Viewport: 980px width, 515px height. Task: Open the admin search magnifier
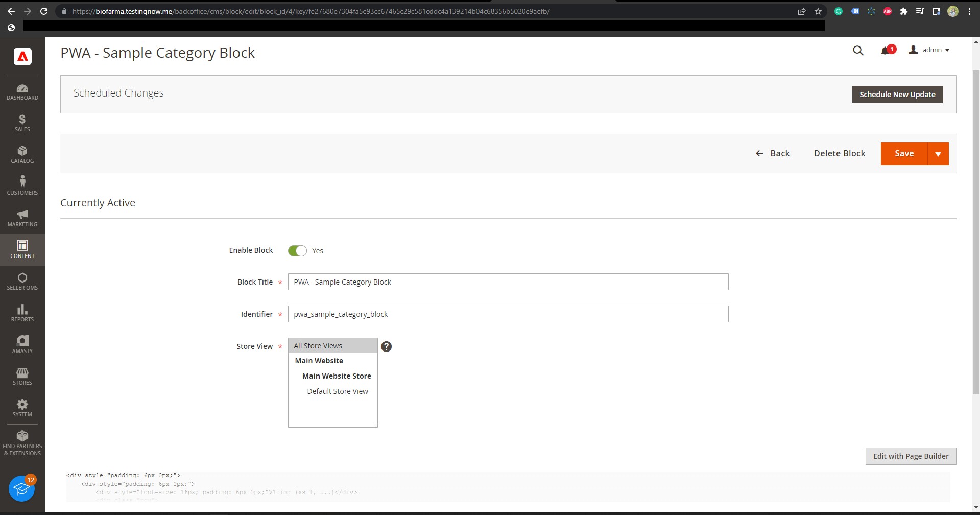click(858, 50)
